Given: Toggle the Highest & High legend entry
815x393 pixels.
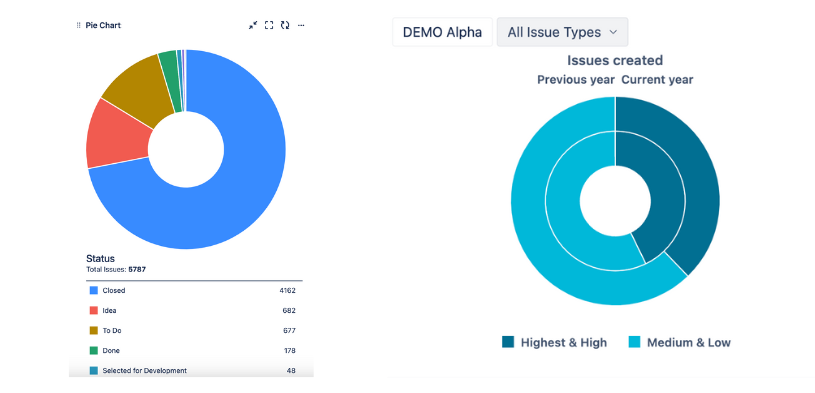Looking at the screenshot, I should [555, 343].
